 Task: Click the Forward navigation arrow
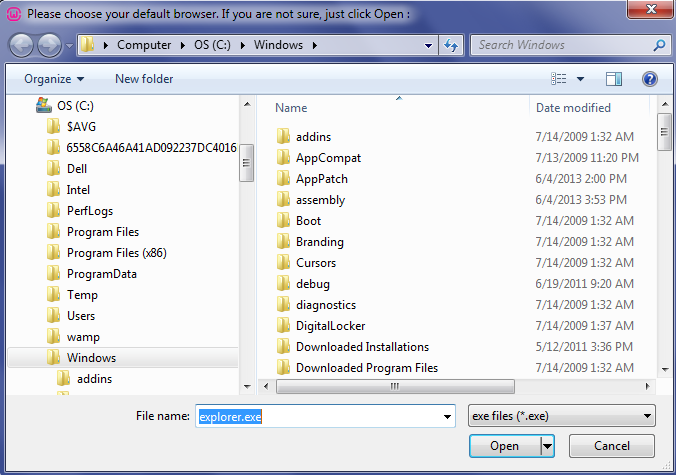tap(50, 45)
